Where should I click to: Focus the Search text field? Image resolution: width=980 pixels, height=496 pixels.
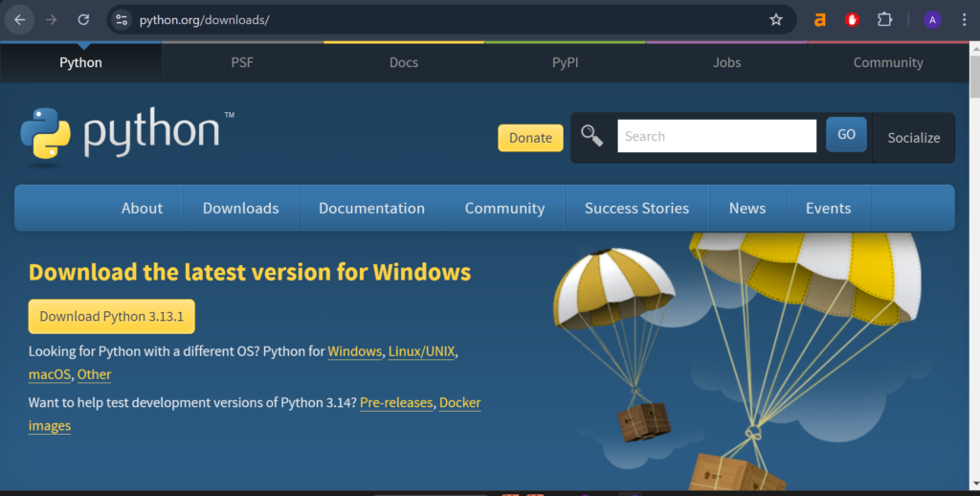coord(717,136)
